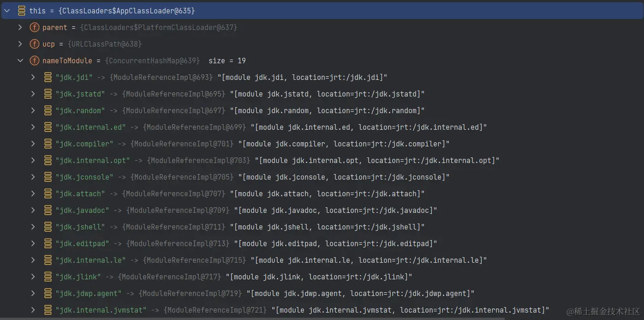Click the entry icon of "jdk.internal.opt"
The width and height of the screenshot is (644, 320).
(48, 160)
